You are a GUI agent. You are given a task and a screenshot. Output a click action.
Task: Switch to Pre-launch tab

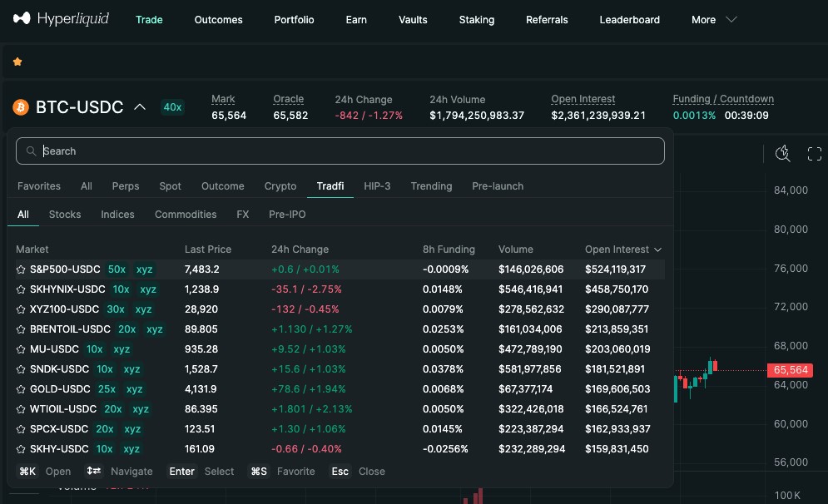point(498,185)
